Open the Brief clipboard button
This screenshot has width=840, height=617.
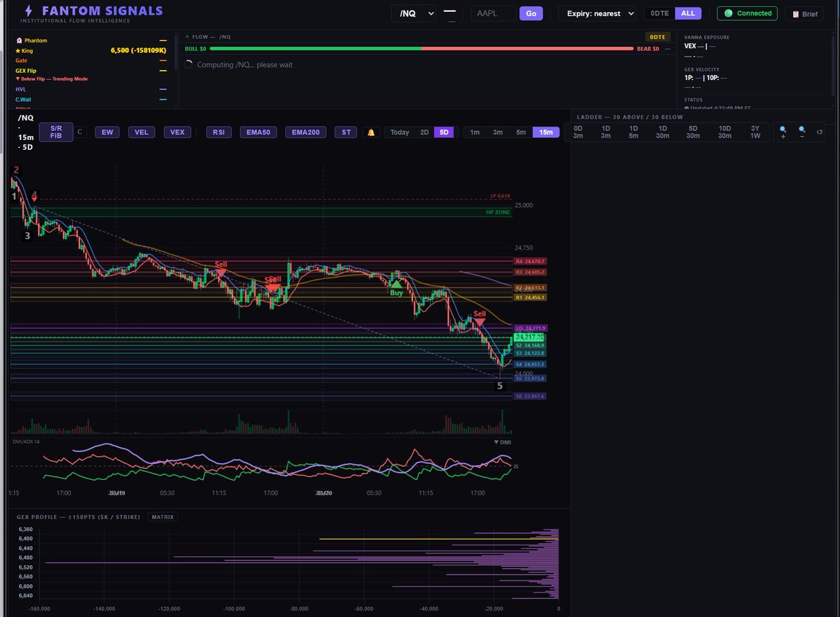(804, 14)
